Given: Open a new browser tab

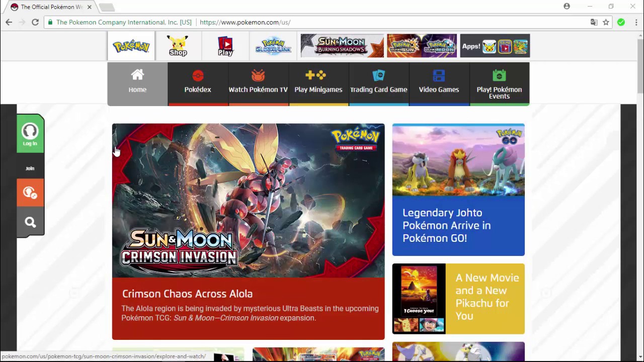Looking at the screenshot, I should tap(107, 7).
